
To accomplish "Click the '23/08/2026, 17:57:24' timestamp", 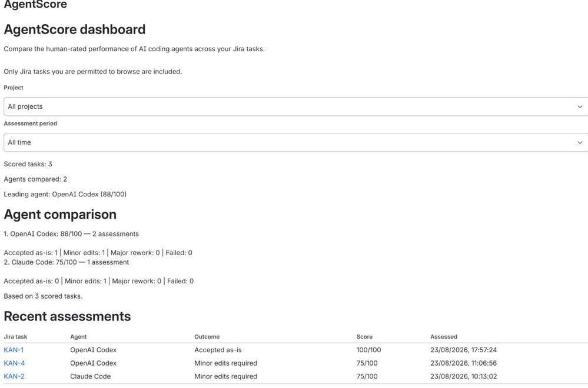I will pos(463,350).
